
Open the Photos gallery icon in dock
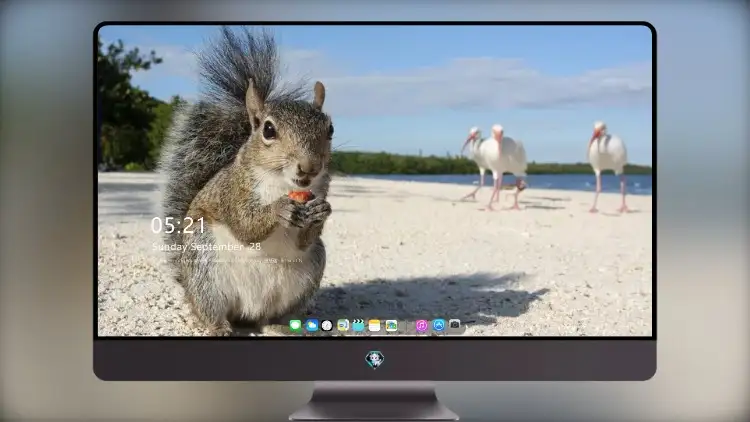[x=391, y=326]
